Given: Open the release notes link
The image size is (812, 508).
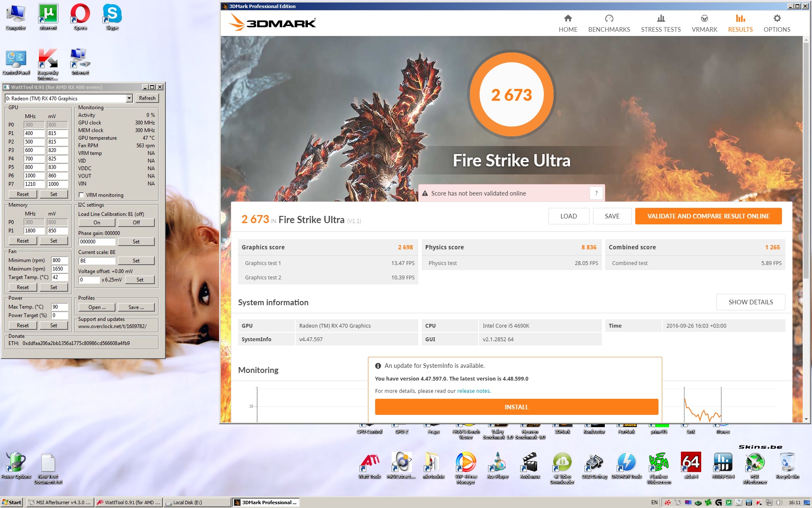Looking at the screenshot, I should coord(473,391).
